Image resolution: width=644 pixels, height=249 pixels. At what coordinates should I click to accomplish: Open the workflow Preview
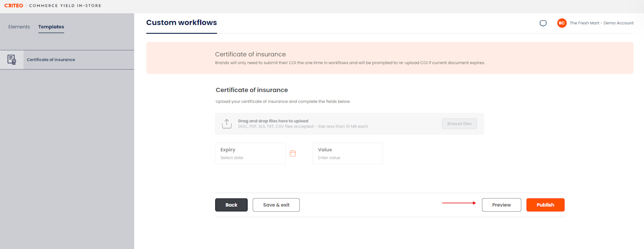(501, 205)
